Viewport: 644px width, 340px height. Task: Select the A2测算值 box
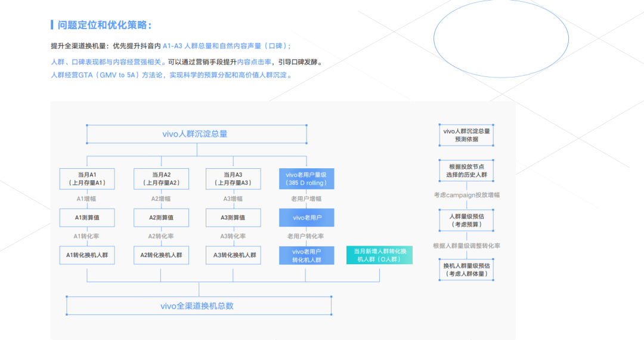[162, 218]
